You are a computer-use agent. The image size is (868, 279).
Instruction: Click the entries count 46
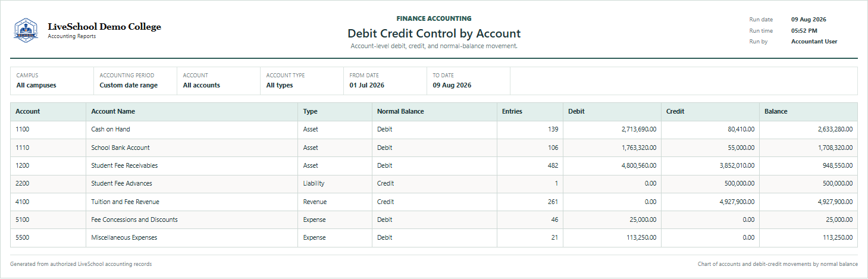[554, 220]
